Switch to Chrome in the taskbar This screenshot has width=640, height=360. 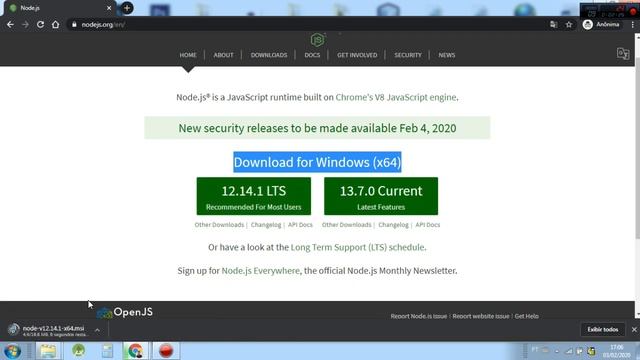point(136,351)
